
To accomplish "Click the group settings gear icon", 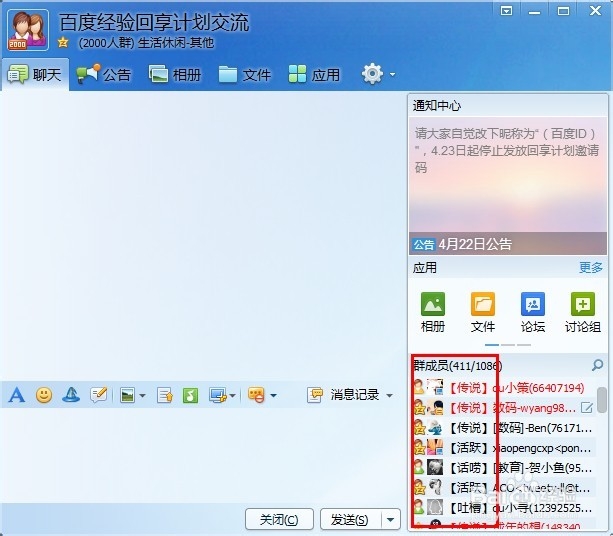I will (x=372, y=73).
